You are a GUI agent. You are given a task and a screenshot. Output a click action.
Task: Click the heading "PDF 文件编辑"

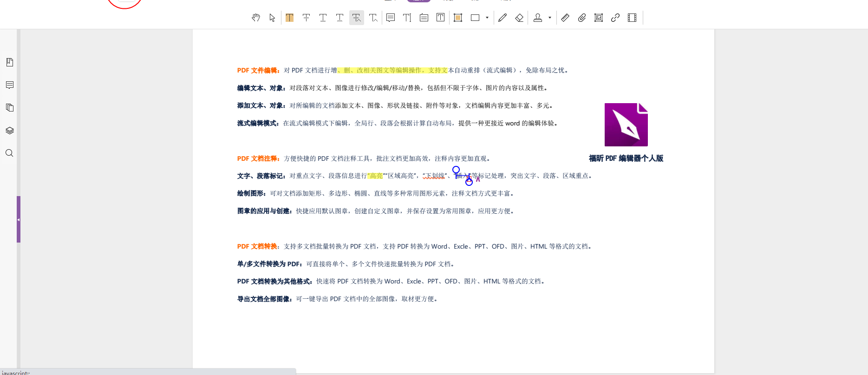258,71
